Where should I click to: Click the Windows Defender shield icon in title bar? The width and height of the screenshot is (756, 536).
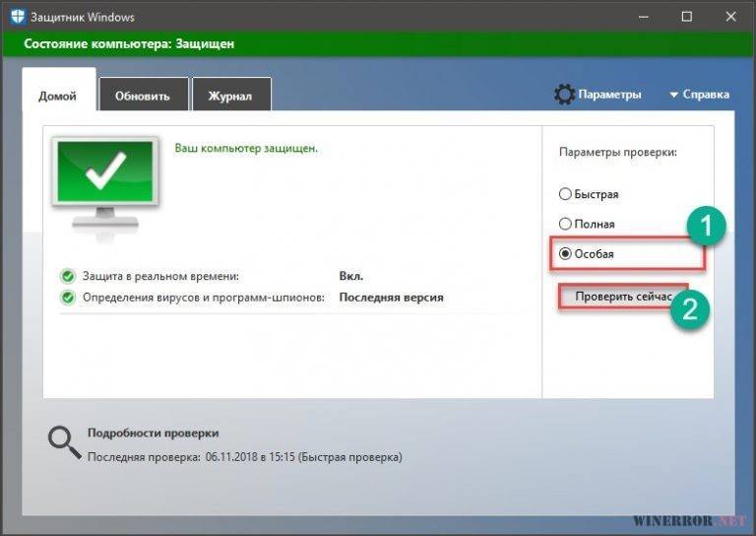click(x=18, y=17)
